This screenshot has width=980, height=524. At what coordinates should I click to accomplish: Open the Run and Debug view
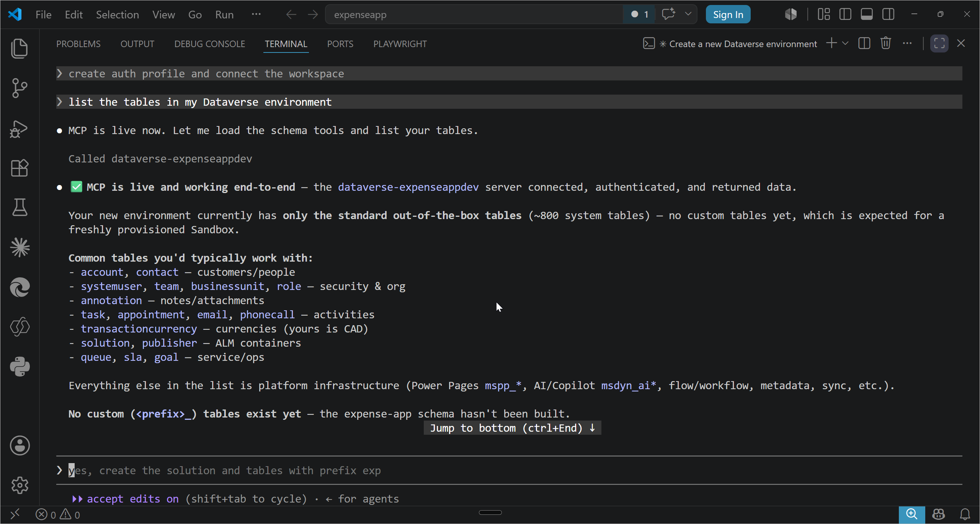tap(20, 129)
